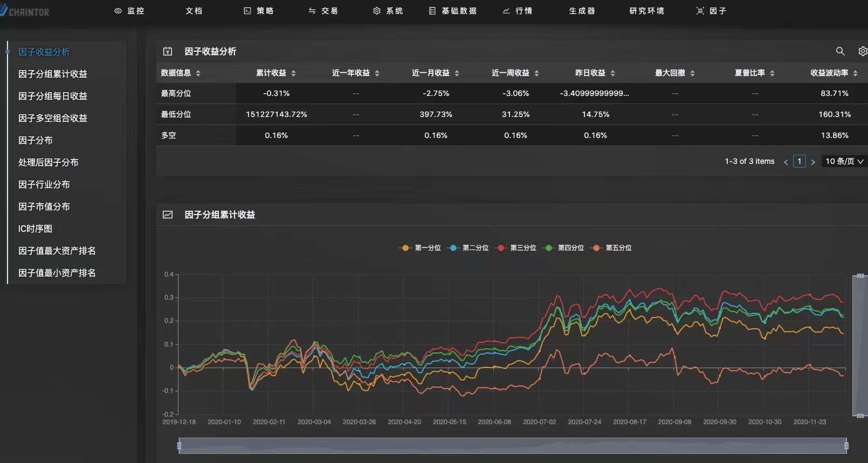Open the 10 条/页 page size dropdown
Screen dimensions: 868x463
[x=844, y=161]
